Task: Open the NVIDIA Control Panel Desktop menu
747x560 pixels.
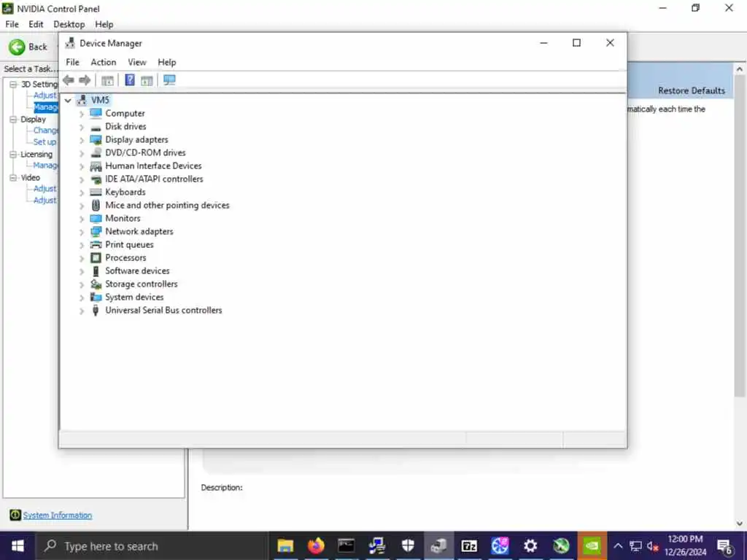Action: pyautogui.click(x=69, y=24)
